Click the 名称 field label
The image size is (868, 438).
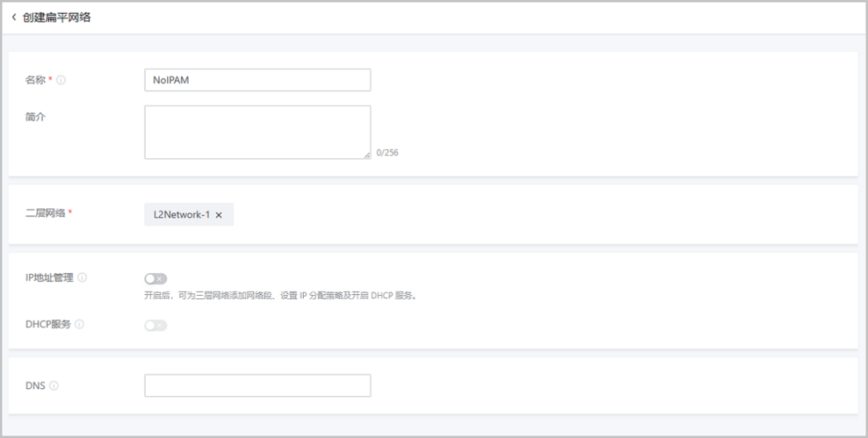(35, 80)
